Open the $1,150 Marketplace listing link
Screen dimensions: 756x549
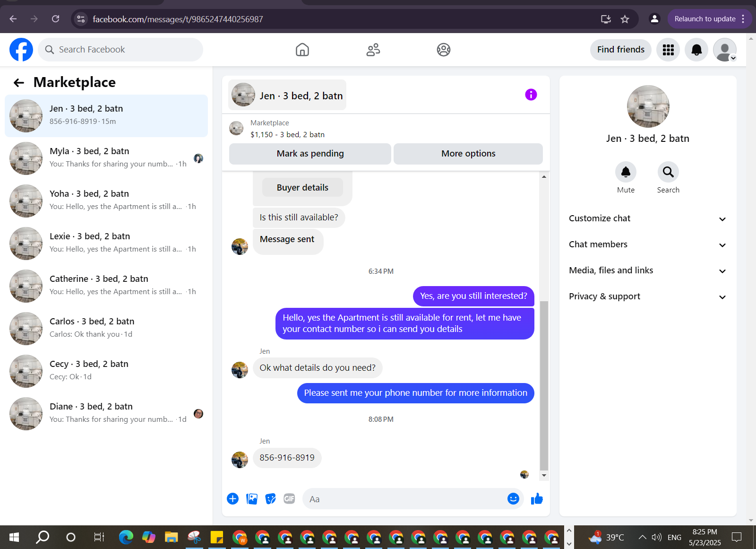click(287, 134)
